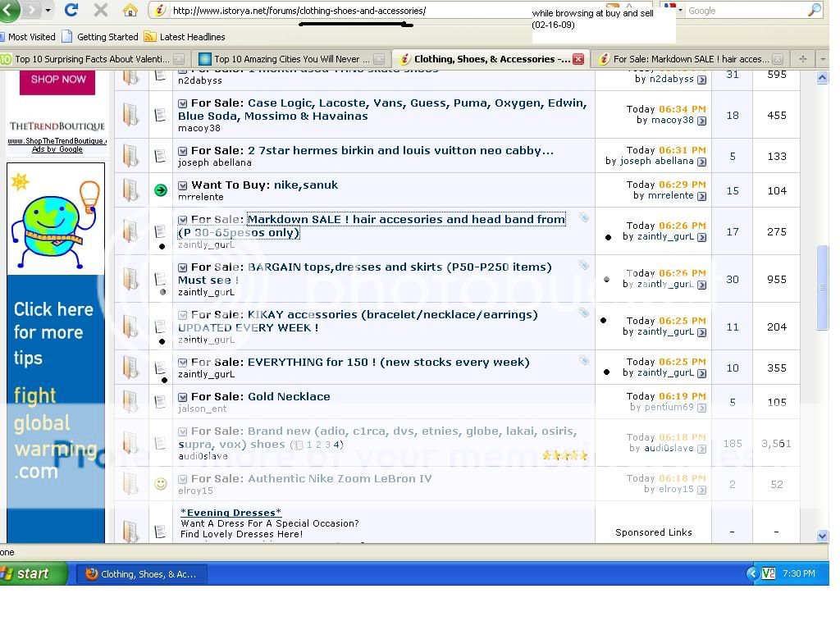Viewport: 840px width, 630px height.
Task: Click the SHOP NOW ad button
Action: tap(58, 80)
